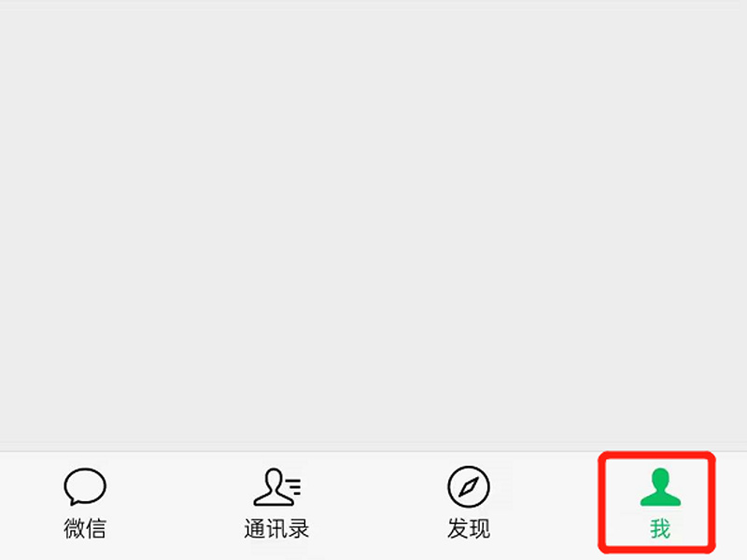
Task: Click the speech bubble above 微信
Action: 85,486
